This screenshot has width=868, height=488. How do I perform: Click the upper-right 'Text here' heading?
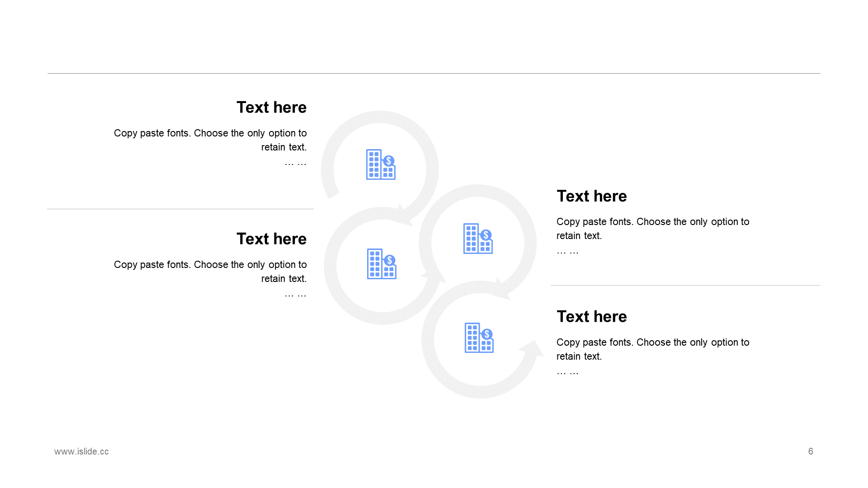coord(592,196)
